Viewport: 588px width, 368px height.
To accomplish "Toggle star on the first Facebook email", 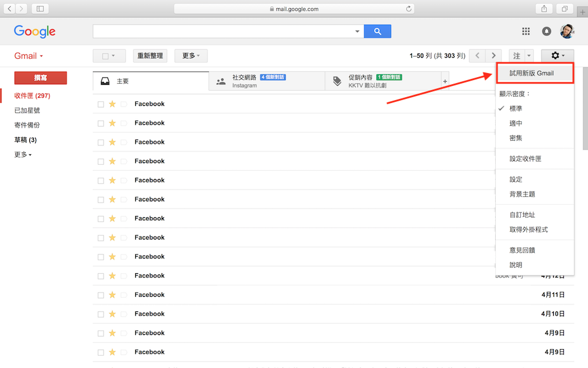I will (x=112, y=104).
